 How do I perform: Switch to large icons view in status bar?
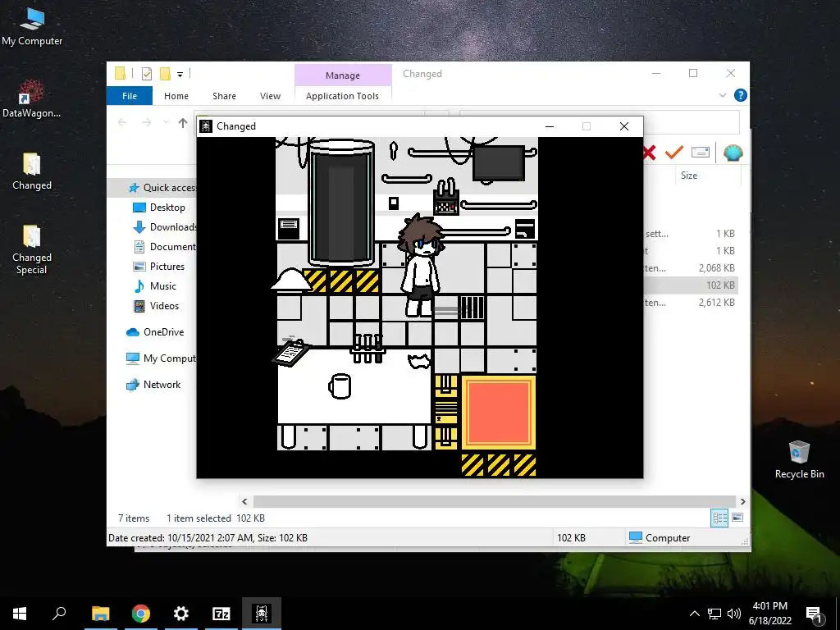[x=737, y=518]
